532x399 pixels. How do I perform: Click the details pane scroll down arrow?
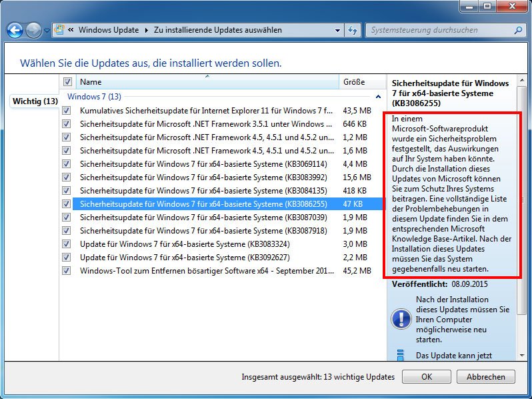tap(521, 356)
